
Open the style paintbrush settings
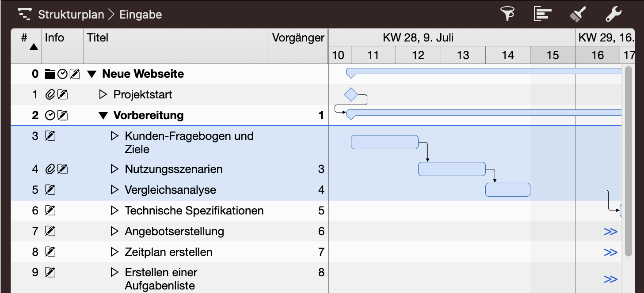pos(578,14)
